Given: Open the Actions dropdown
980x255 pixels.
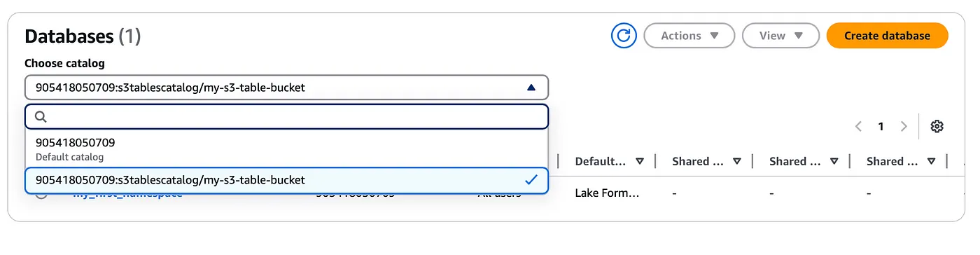Looking at the screenshot, I should (689, 36).
